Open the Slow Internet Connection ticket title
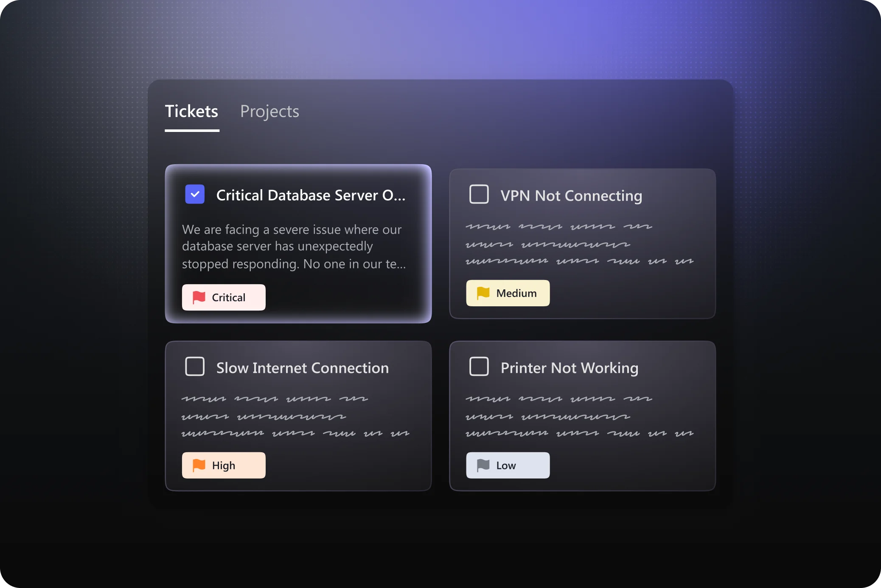 click(303, 368)
